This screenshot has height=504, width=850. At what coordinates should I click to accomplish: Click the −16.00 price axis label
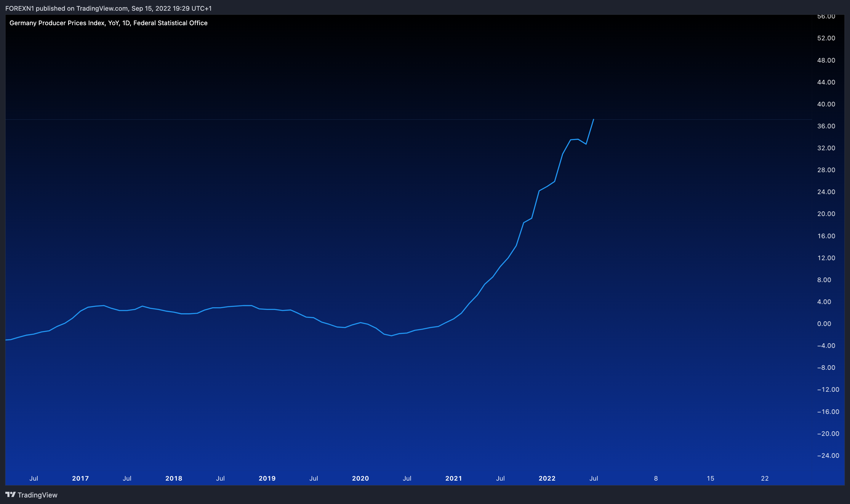point(828,412)
